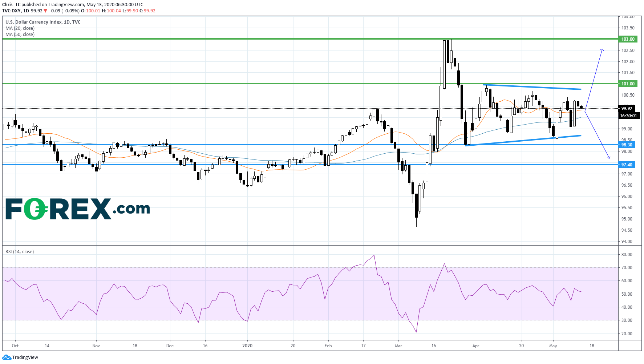Click the RSI (14, close) indicator label
Viewport: 644px width, 364px height.
coord(20,251)
